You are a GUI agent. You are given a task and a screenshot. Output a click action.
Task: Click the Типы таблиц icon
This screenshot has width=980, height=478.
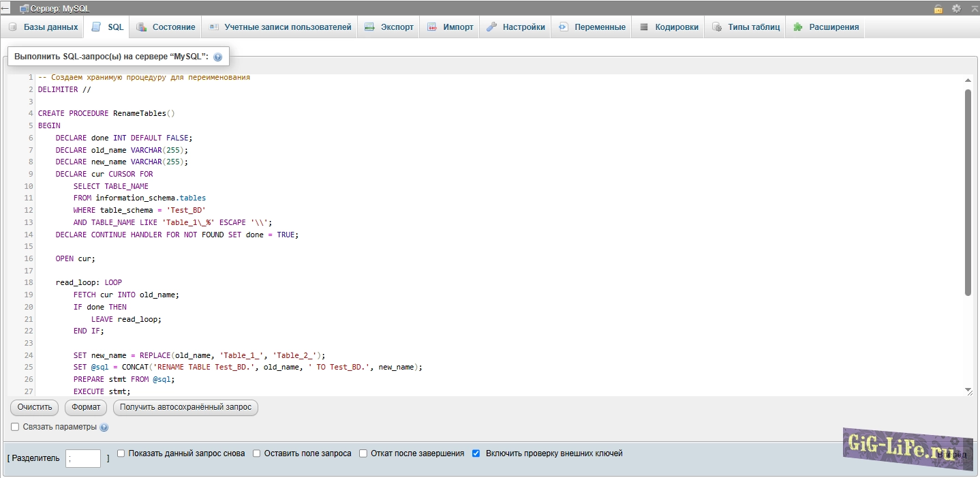click(716, 27)
